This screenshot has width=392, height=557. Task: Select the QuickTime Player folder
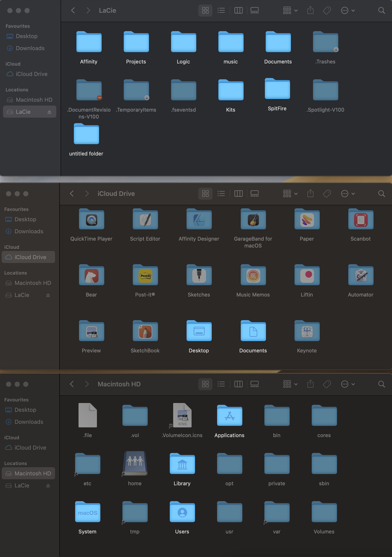tap(92, 219)
